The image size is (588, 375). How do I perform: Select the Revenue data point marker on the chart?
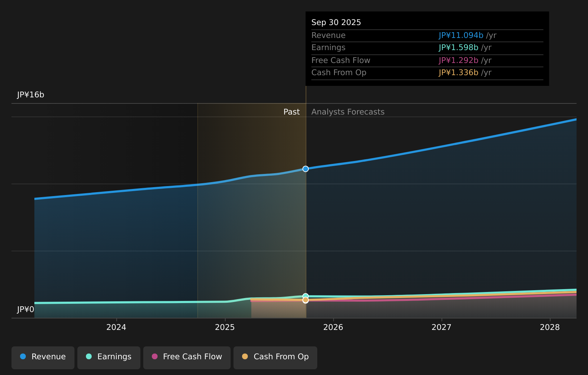point(305,169)
